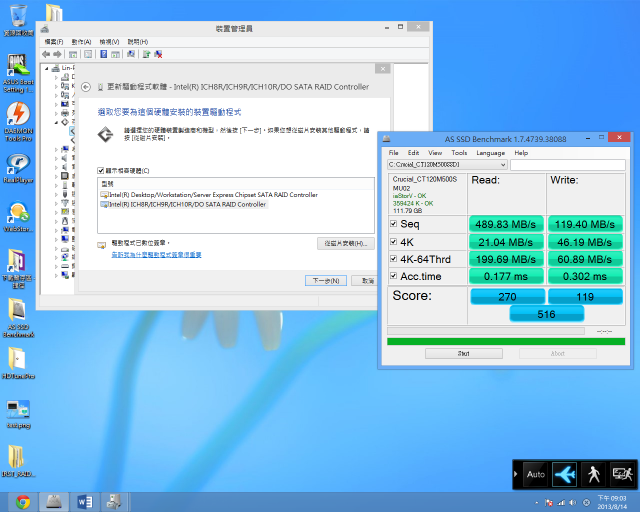
Task: Click the 從磁片安裝(H)... Have Disk button
Action: coord(346,243)
